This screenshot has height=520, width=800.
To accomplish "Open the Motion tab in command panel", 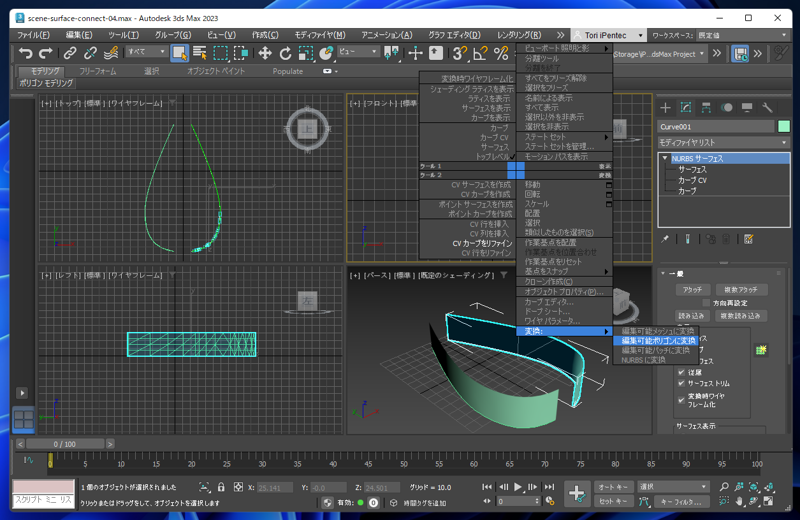I will point(727,107).
